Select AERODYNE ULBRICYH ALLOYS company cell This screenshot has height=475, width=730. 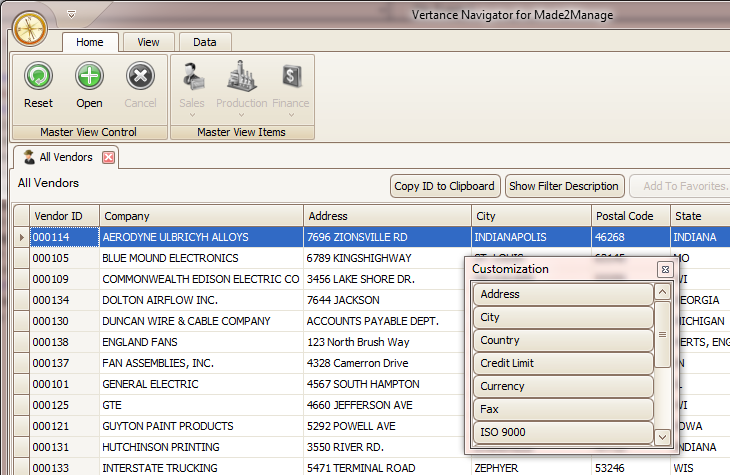[x=201, y=237]
